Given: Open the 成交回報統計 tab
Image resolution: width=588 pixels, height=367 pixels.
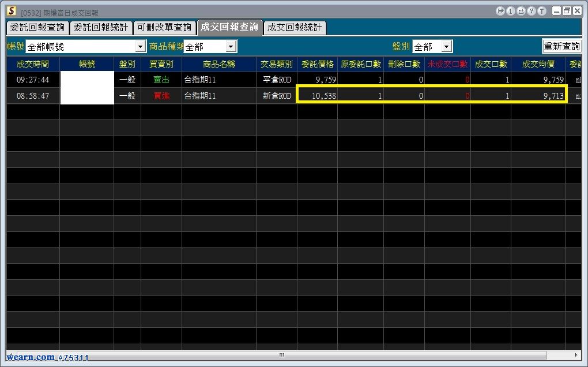Looking at the screenshot, I should pos(295,27).
